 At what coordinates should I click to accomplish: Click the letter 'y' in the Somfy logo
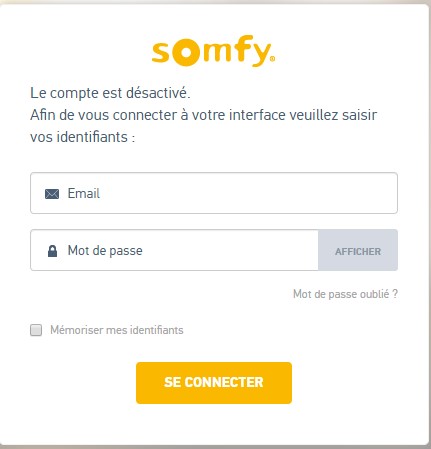click(x=259, y=55)
